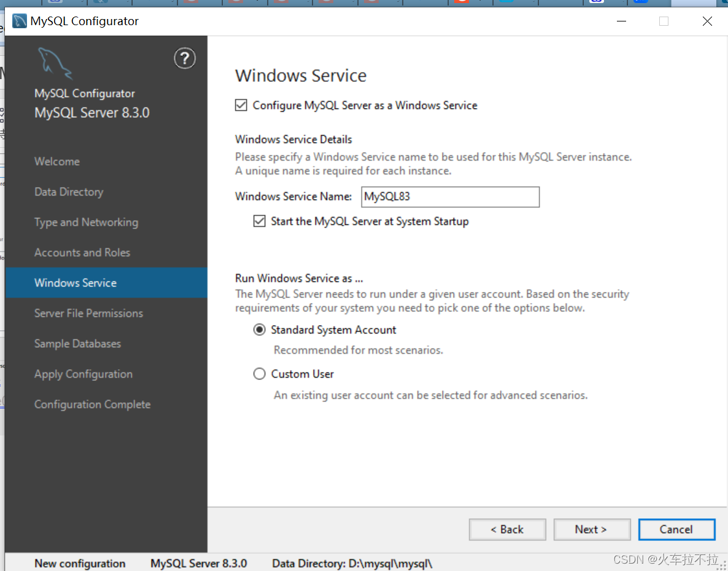Screen dimensions: 728x571
Task: Go to the Accounts and Roles step
Action: click(x=106, y=252)
